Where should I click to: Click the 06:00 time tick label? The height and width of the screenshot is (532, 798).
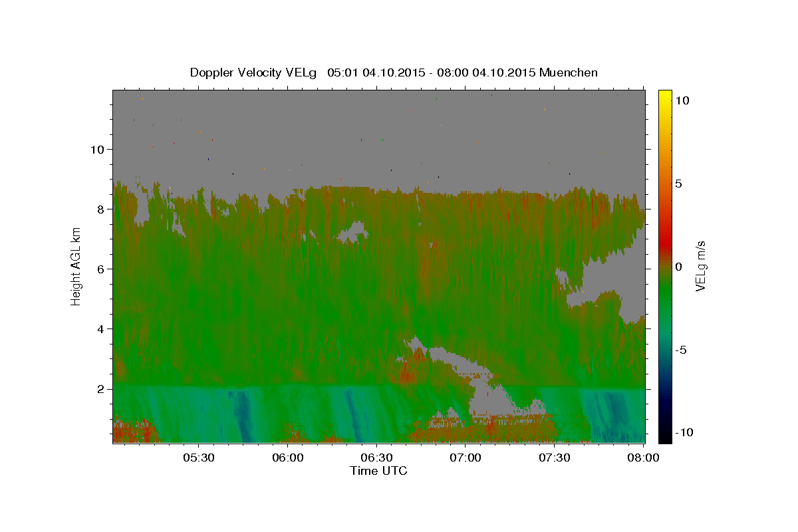tap(287, 458)
